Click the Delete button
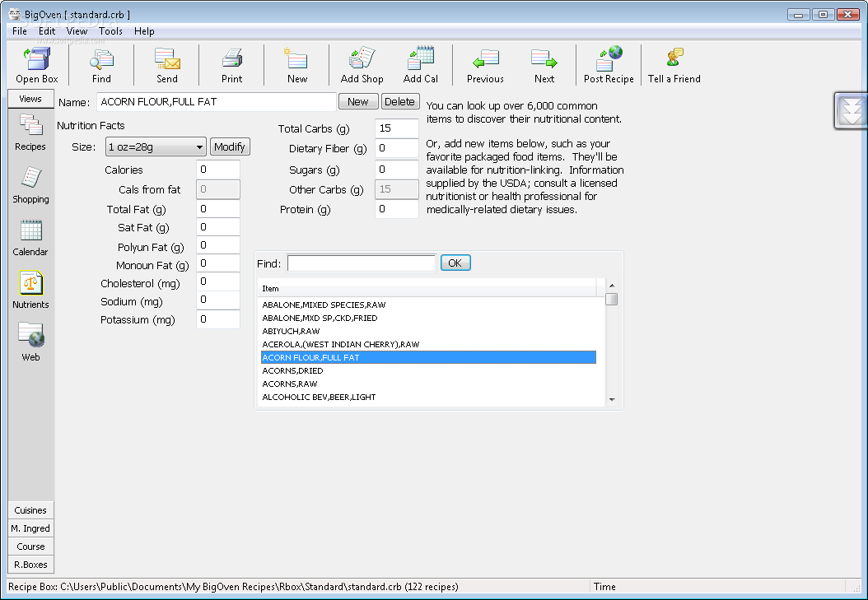The height and width of the screenshot is (600, 868). [x=399, y=102]
